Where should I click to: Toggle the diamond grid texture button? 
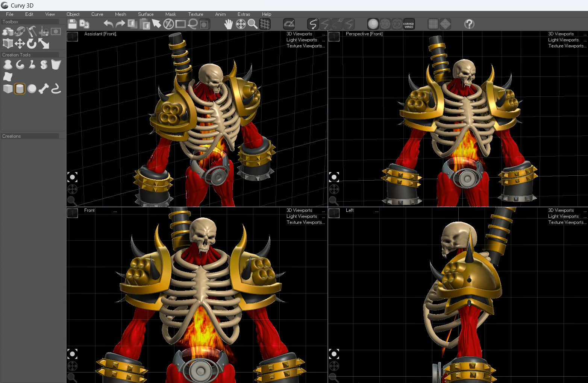[x=446, y=24]
